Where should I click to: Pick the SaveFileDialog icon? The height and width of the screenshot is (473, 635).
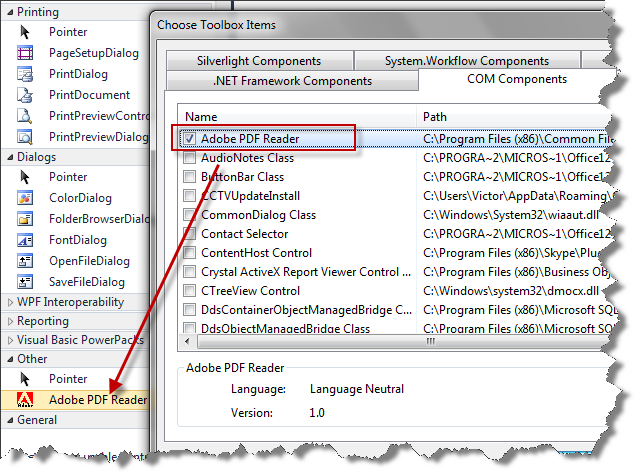tap(25, 282)
